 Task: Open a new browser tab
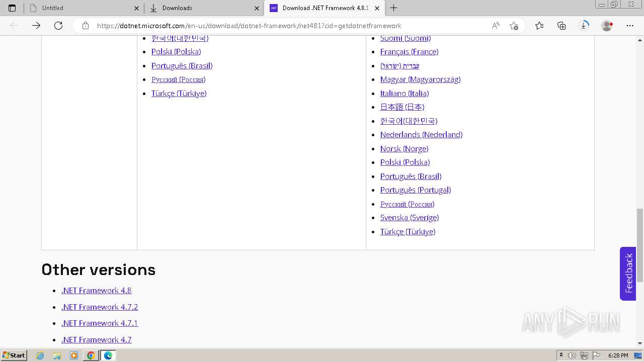[x=393, y=8]
